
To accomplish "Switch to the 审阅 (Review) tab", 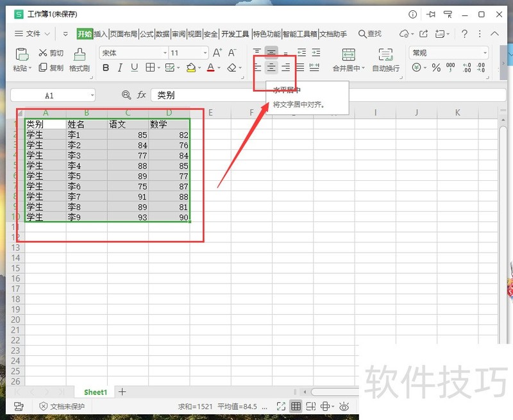I will click(x=179, y=34).
